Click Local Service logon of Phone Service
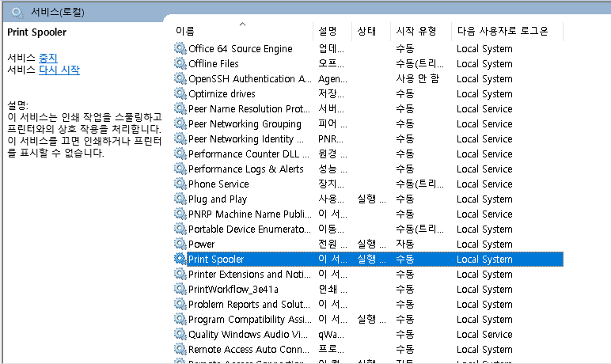Image resolution: width=611 pixels, height=364 pixels. click(484, 184)
